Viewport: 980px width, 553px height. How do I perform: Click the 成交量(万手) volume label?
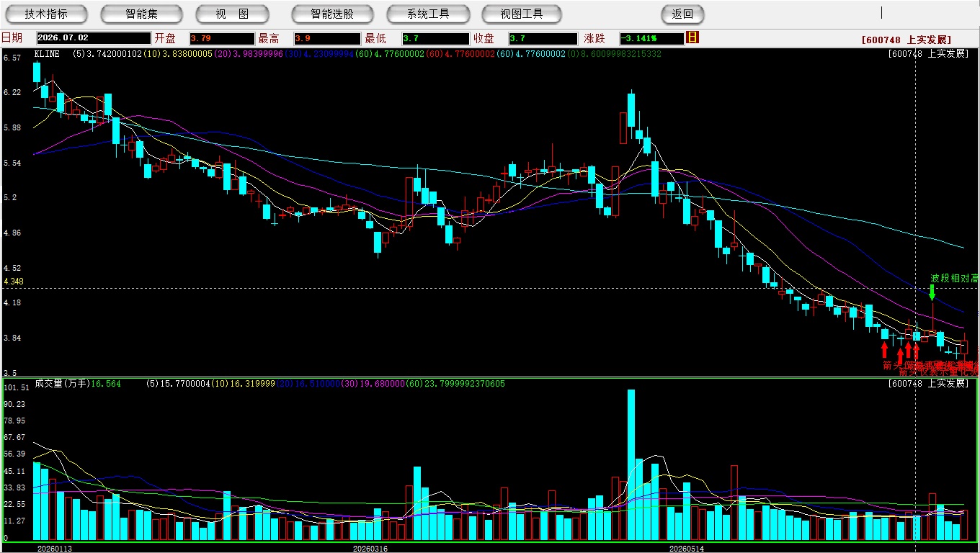(x=61, y=384)
